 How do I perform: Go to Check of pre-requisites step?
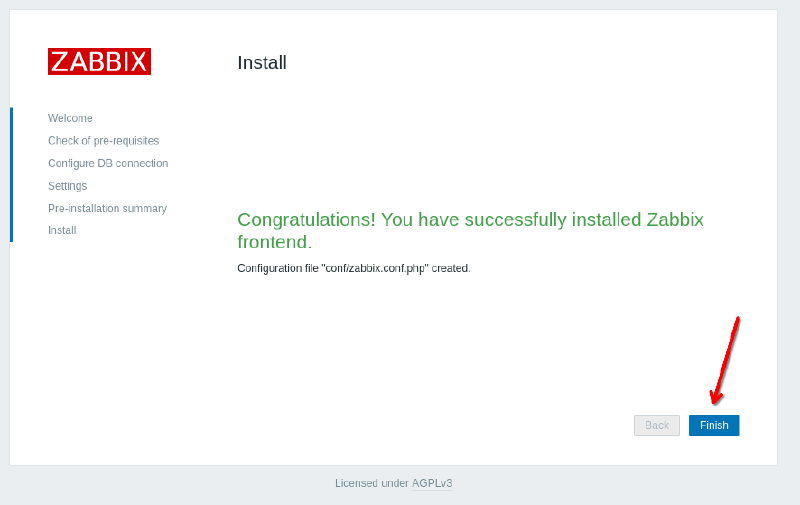(x=103, y=141)
